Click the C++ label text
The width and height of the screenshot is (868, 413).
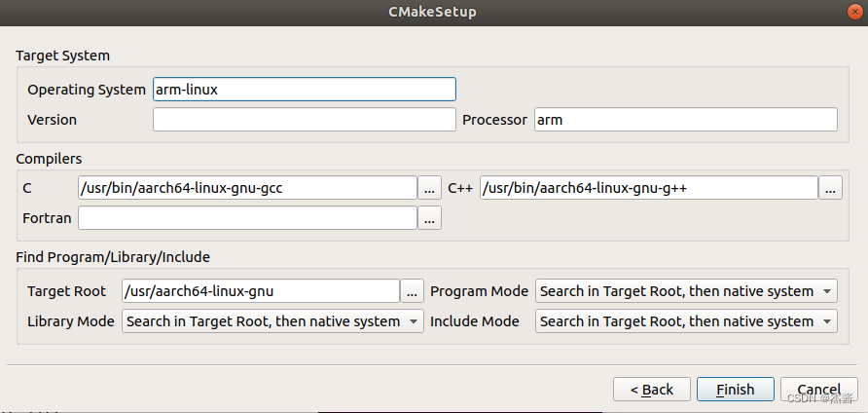pos(460,189)
